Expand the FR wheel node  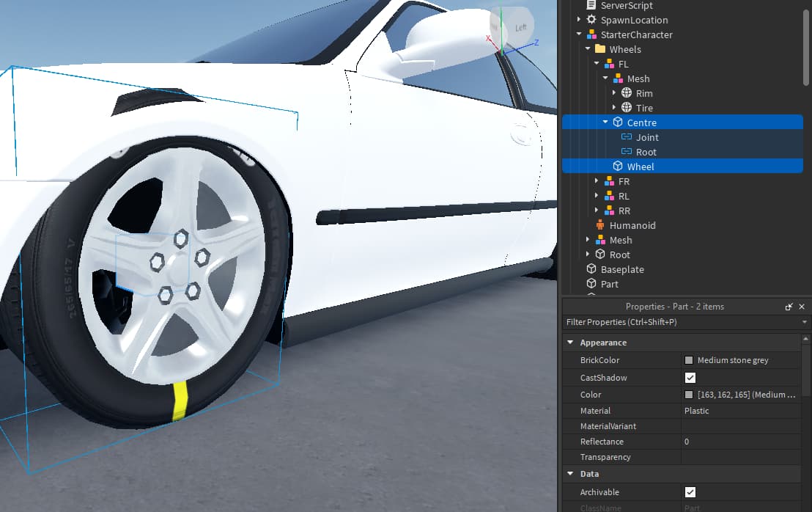click(x=596, y=181)
